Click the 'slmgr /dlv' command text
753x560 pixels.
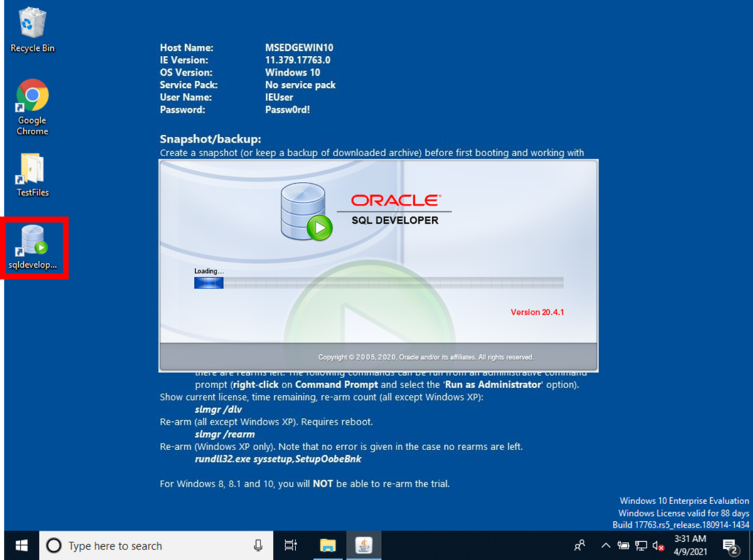click(218, 409)
